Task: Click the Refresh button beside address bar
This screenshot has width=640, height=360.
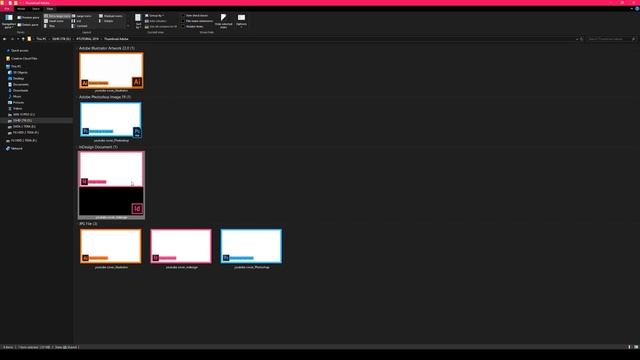Action: pos(582,39)
